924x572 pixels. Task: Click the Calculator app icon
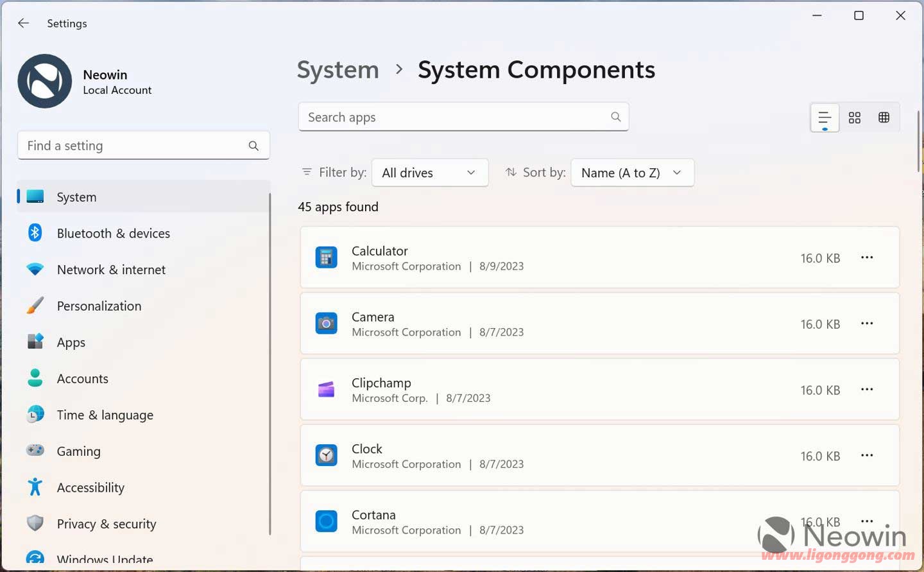point(327,257)
